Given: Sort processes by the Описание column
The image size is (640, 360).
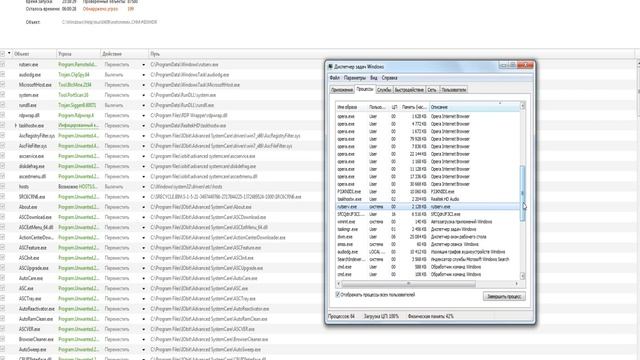Looking at the screenshot, I should [x=474, y=107].
